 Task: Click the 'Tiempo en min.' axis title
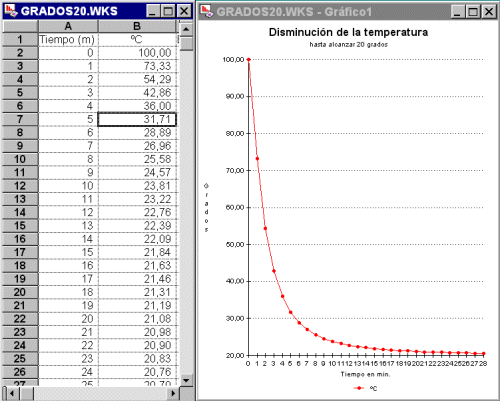365,374
